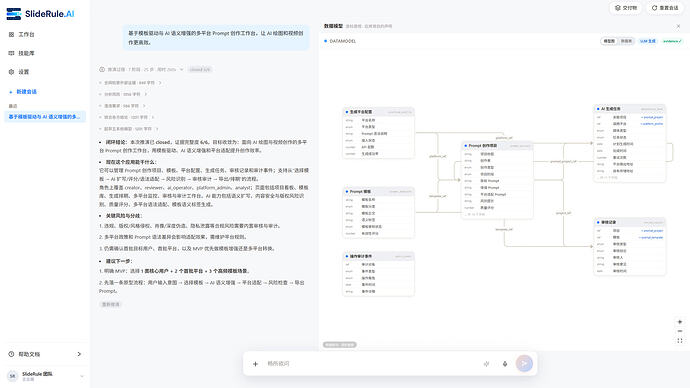690x388 pixels.
Task: Click the user message bubble
Action: pos(216,37)
